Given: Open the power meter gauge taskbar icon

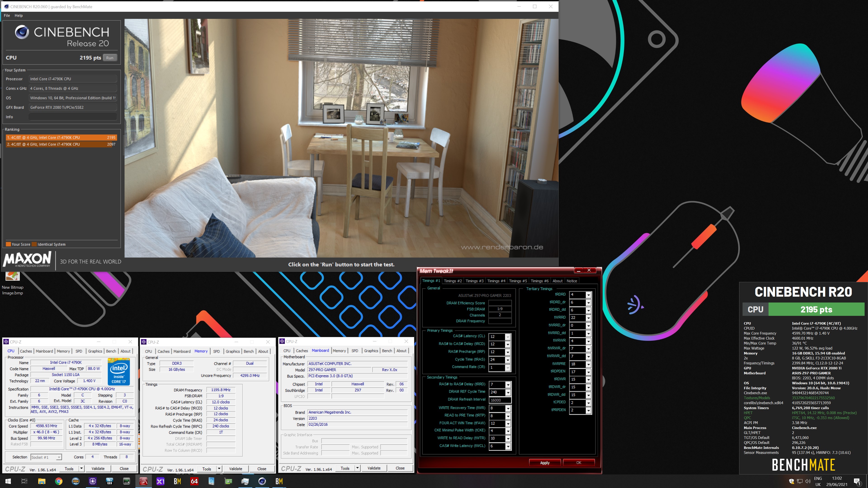Looking at the screenshot, I should click(x=211, y=481).
